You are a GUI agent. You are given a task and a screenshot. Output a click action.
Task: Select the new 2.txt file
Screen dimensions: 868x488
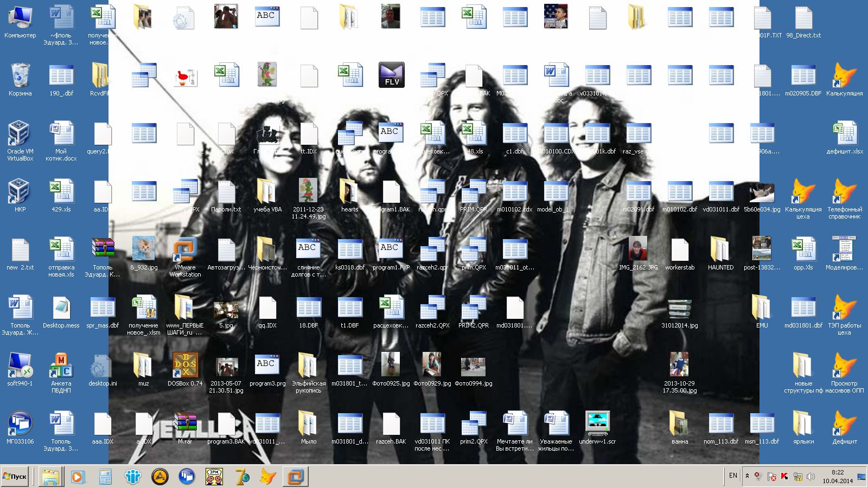pyautogui.click(x=20, y=254)
